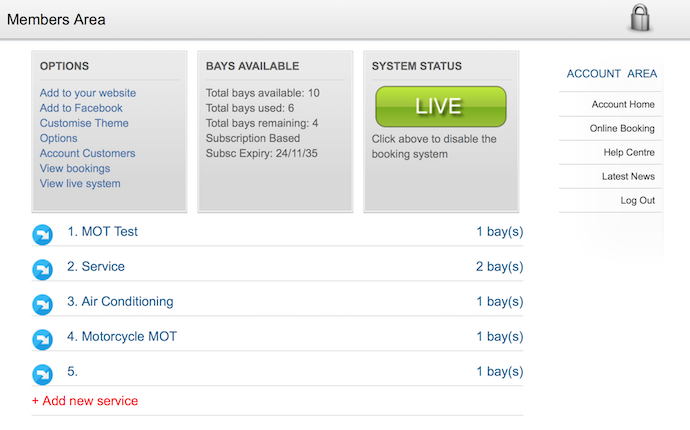Click the Add new service link
The image size is (690, 430).
85,401
